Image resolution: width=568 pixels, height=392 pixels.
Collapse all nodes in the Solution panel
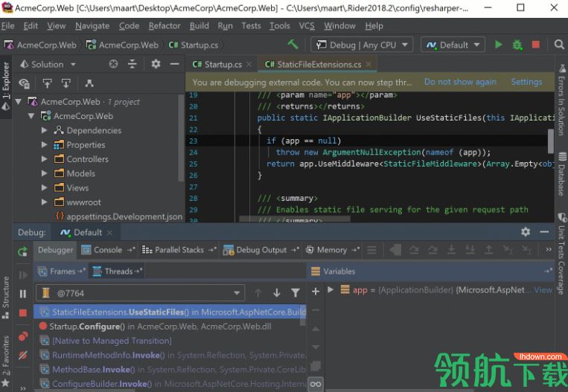[x=133, y=64]
